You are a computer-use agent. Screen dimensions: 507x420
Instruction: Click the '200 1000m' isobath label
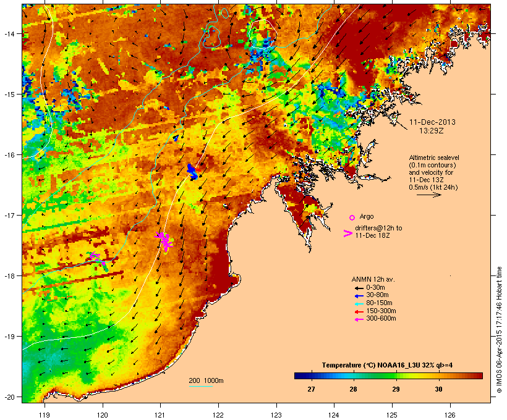(206, 380)
